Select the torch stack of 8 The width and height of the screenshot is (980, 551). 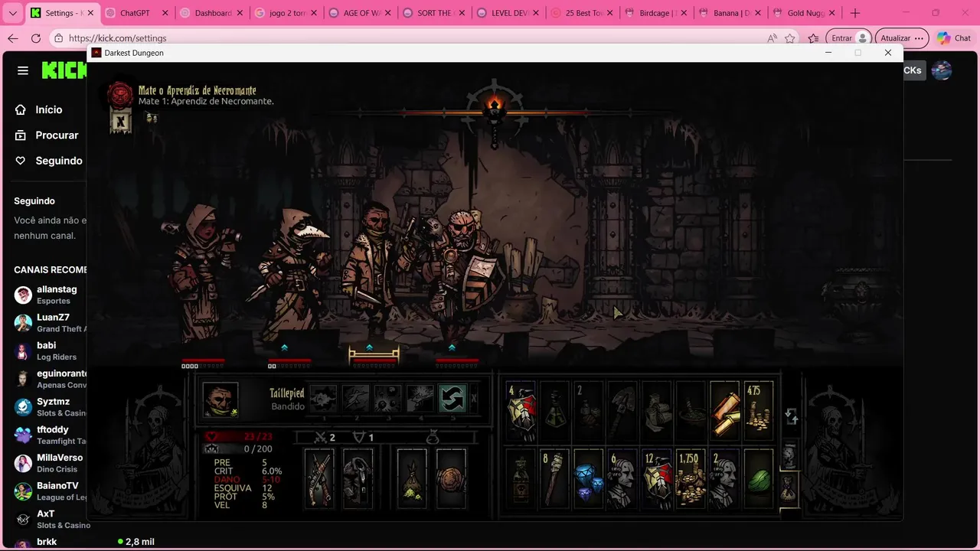pos(555,479)
